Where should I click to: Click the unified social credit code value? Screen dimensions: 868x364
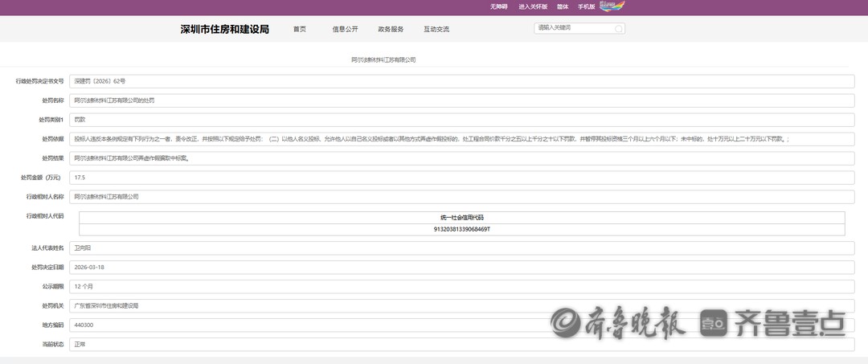pyautogui.click(x=461, y=229)
